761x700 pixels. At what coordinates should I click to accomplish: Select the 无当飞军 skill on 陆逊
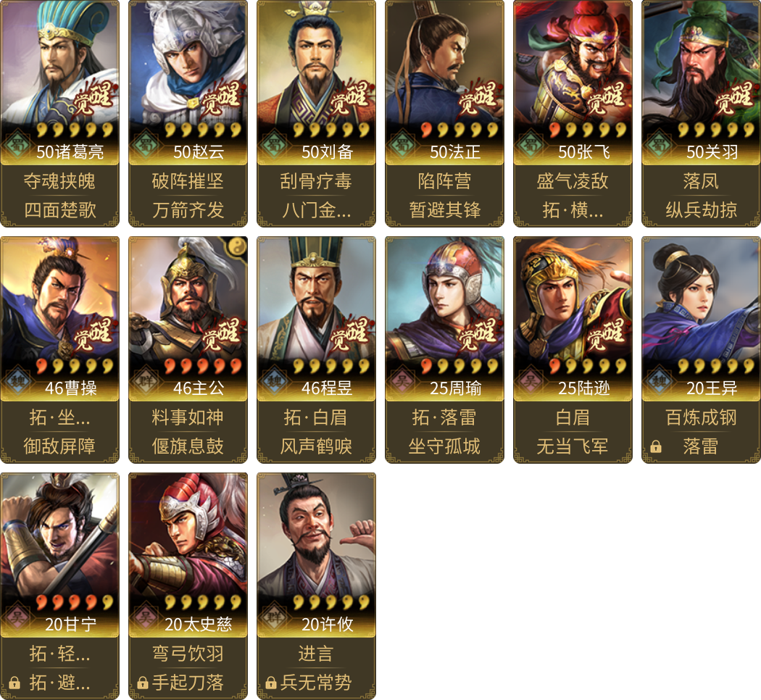573,446
